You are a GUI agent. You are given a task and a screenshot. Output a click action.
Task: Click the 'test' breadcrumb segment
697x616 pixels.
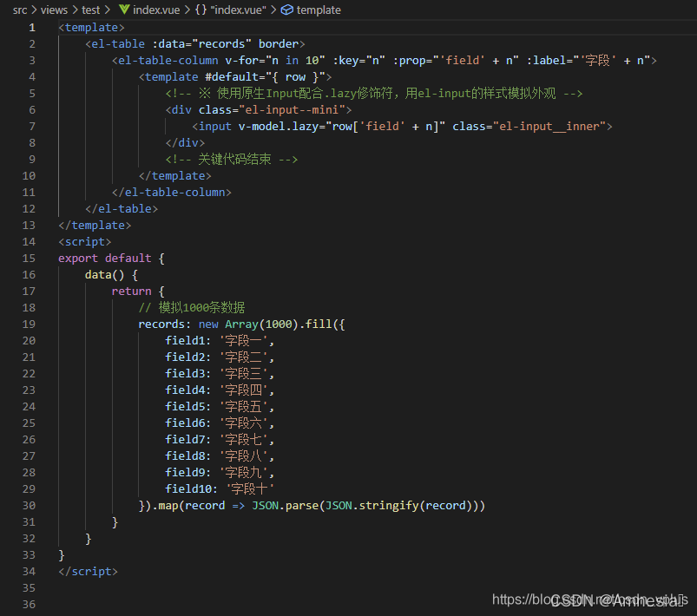pos(90,10)
